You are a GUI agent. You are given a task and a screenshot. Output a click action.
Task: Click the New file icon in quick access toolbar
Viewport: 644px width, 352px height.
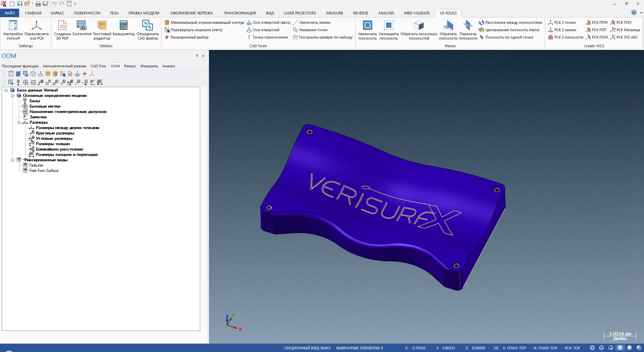click(x=12, y=4)
